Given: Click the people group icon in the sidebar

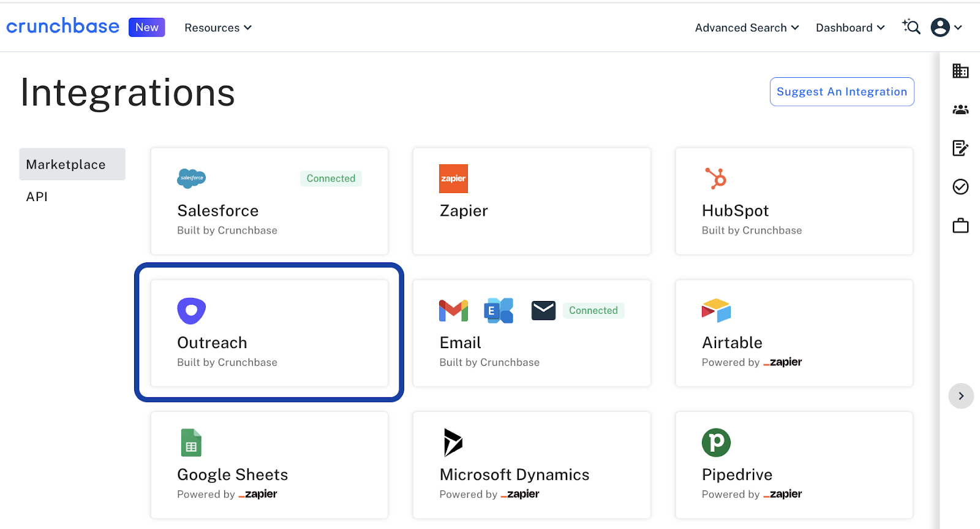Looking at the screenshot, I should (960, 110).
